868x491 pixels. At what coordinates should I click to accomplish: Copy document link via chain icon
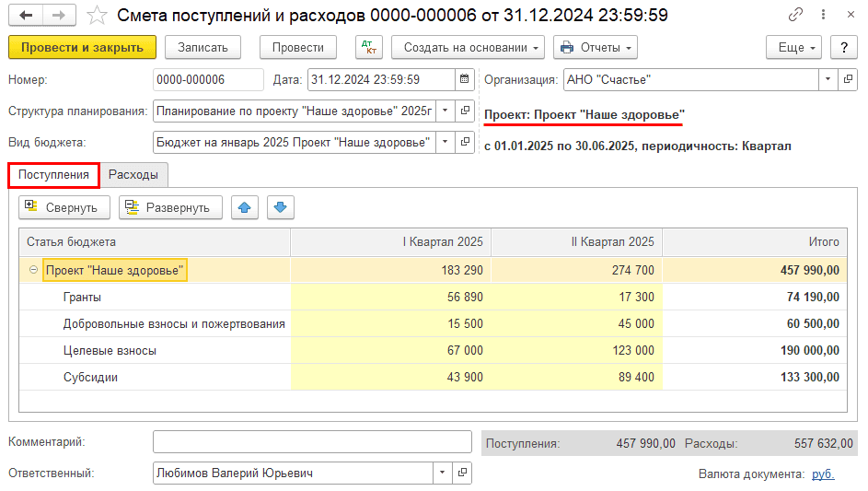pos(795,16)
